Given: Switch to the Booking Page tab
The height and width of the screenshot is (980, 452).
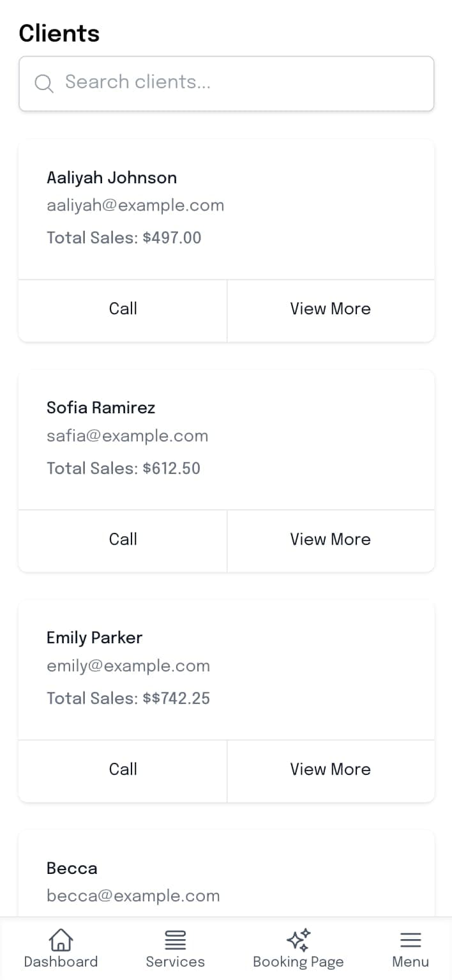Looking at the screenshot, I should pyautogui.click(x=298, y=961).
